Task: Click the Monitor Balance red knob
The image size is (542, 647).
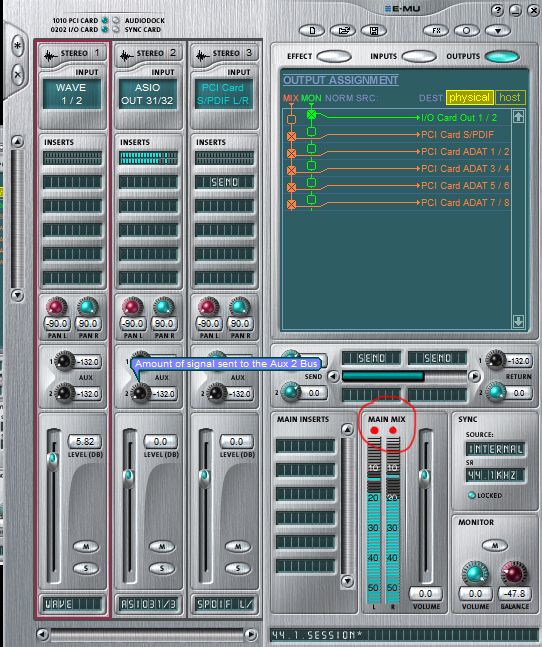Action: pos(513,573)
